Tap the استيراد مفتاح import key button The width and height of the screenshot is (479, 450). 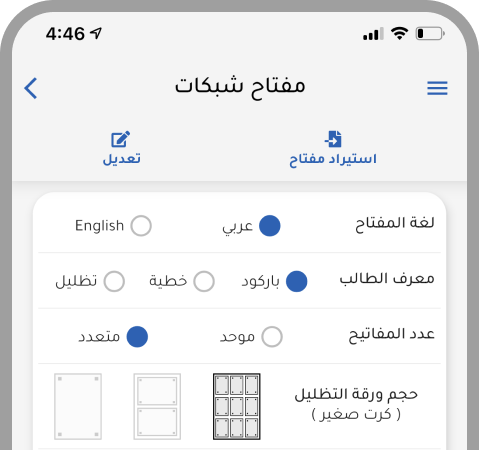click(x=333, y=159)
